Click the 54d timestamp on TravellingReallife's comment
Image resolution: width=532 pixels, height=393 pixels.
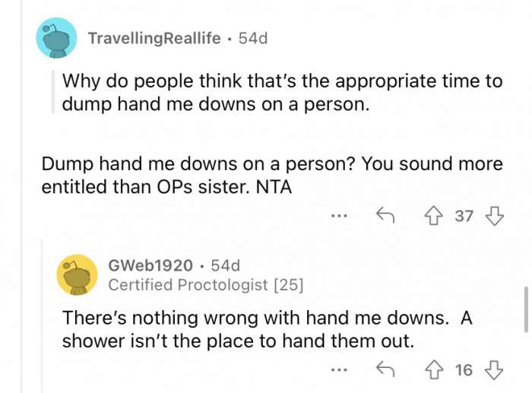tap(252, 38)
